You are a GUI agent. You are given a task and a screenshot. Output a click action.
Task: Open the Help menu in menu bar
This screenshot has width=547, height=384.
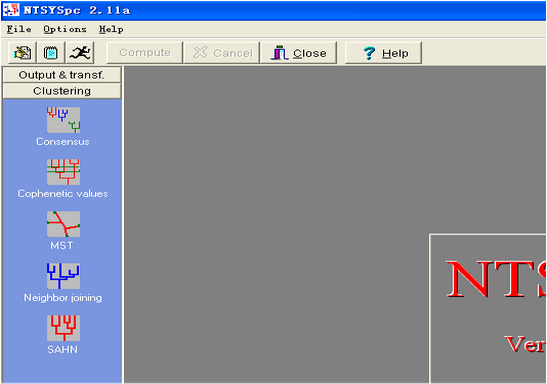(x=111, y=29)
